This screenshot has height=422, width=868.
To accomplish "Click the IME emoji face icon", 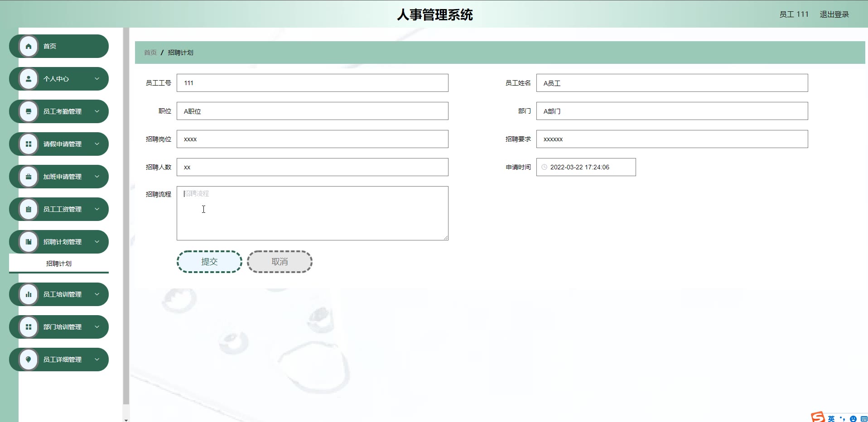I will click(x=853, y=419).
